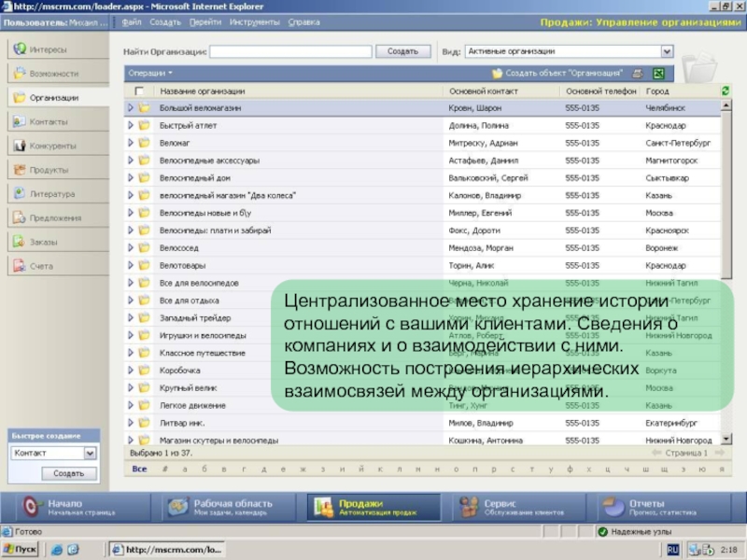Click Создать button next to the search field
The width and height of the screenshot is (747, 560).
point(403,51)
